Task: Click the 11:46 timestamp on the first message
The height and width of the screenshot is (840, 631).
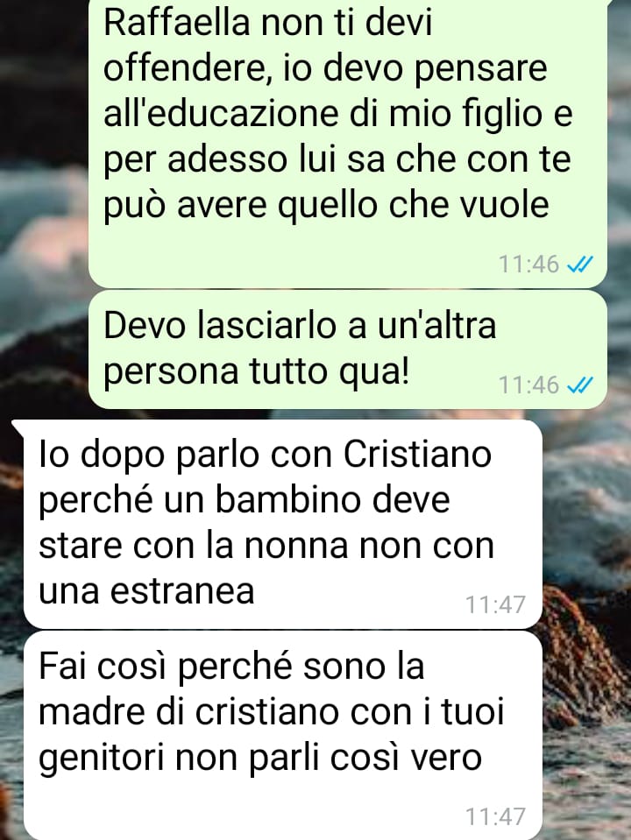Action: [529, 265]
